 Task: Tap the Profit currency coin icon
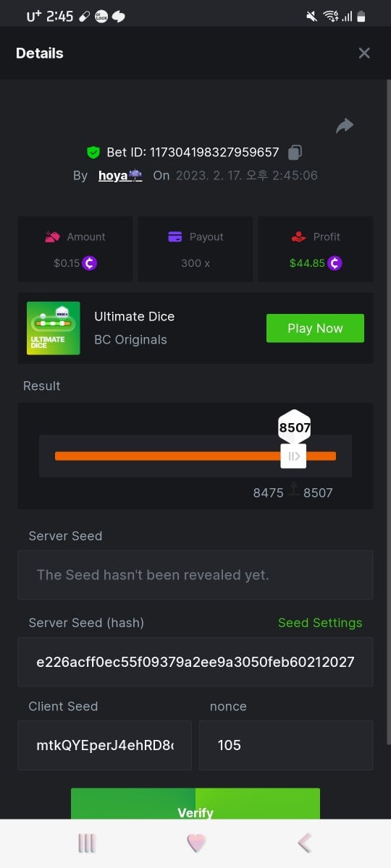(x=335, y=263)
